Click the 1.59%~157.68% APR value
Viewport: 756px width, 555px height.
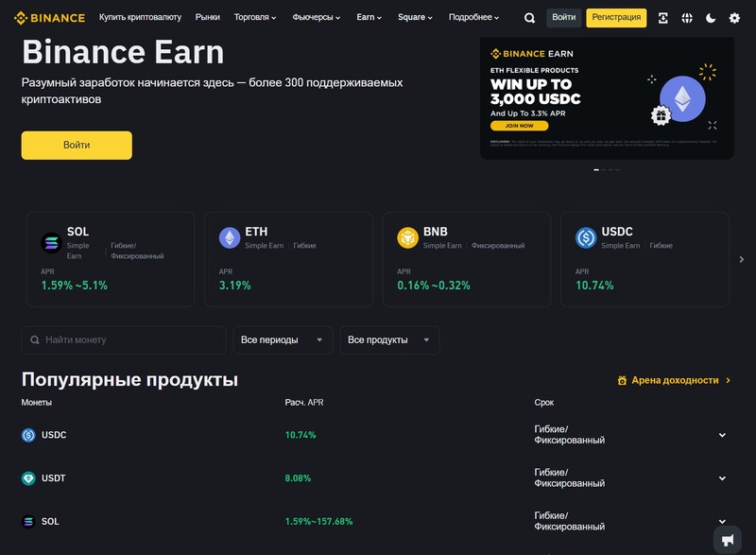click(318, 521)
